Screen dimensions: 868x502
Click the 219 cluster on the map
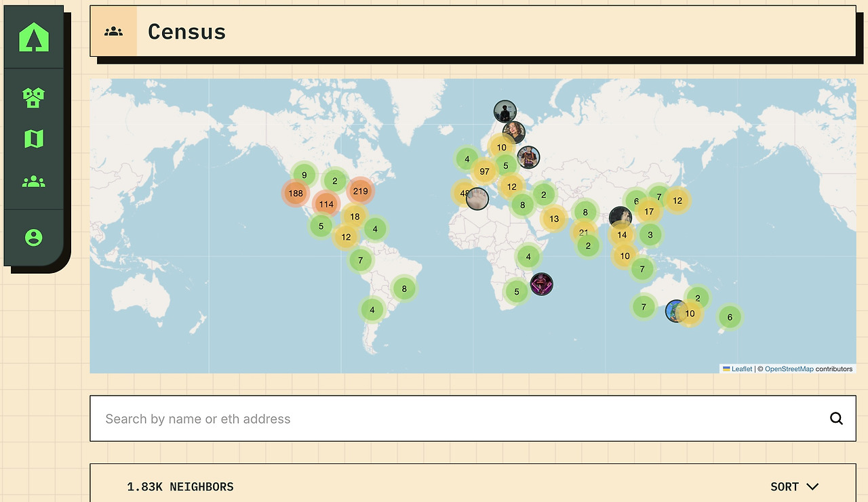(360, 191)
